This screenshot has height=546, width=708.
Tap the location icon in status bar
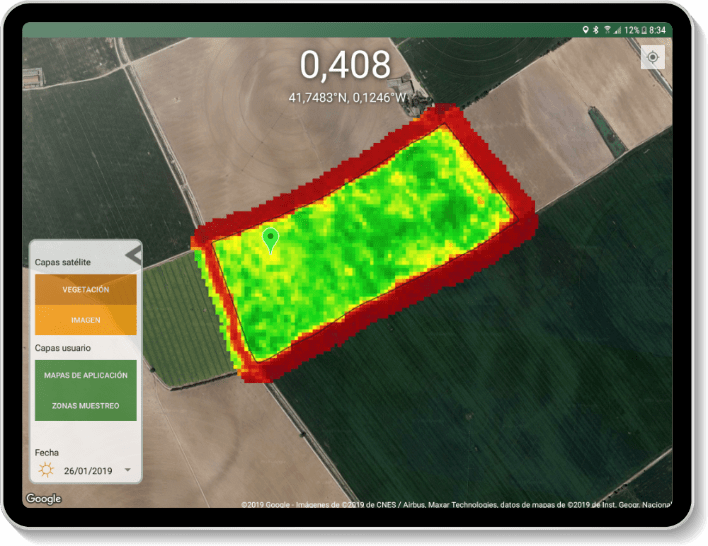point(586,30)
